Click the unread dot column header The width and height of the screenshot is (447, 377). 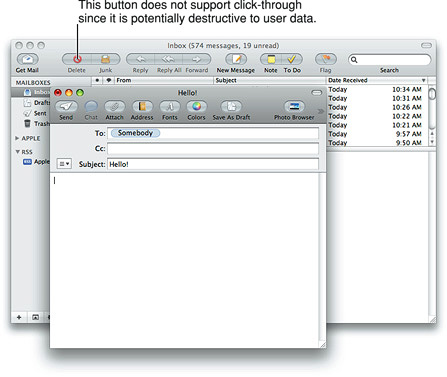click(x=97, y=80)
